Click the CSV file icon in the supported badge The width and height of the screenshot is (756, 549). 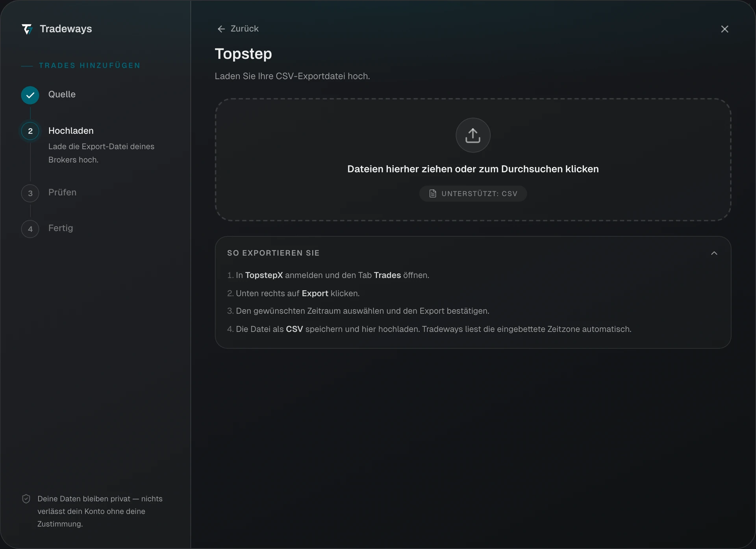[x=433, y=194]
